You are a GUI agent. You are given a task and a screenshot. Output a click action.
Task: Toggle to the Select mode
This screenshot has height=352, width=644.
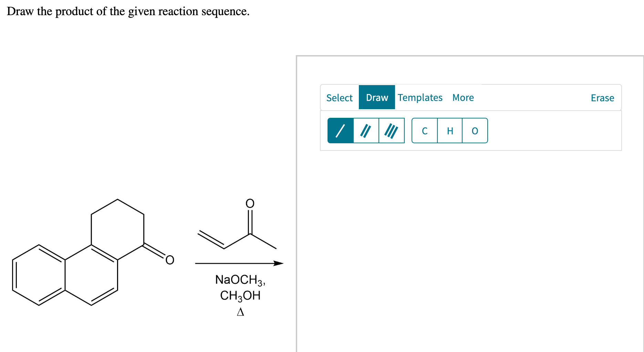[x=339, y=97]
